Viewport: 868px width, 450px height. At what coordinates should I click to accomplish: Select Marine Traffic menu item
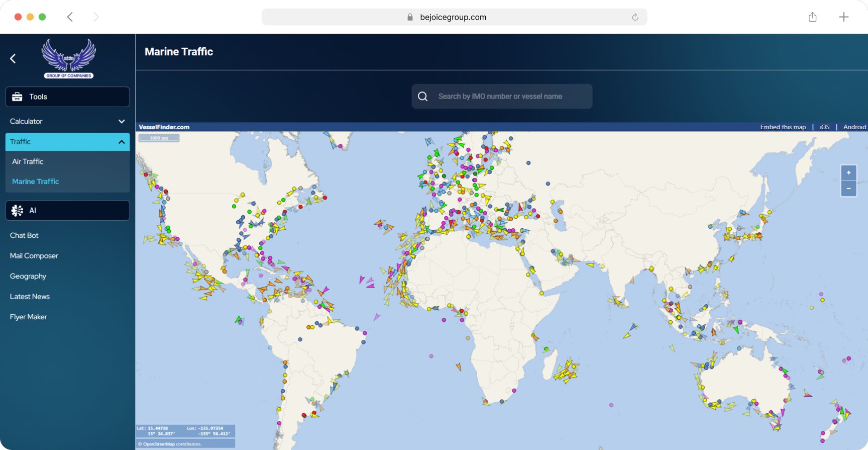click(36, 182)
